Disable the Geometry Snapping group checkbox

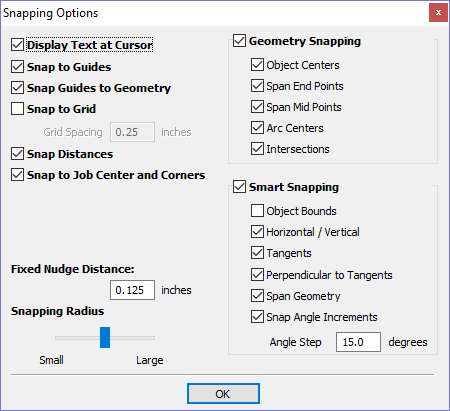coord(239,41)
